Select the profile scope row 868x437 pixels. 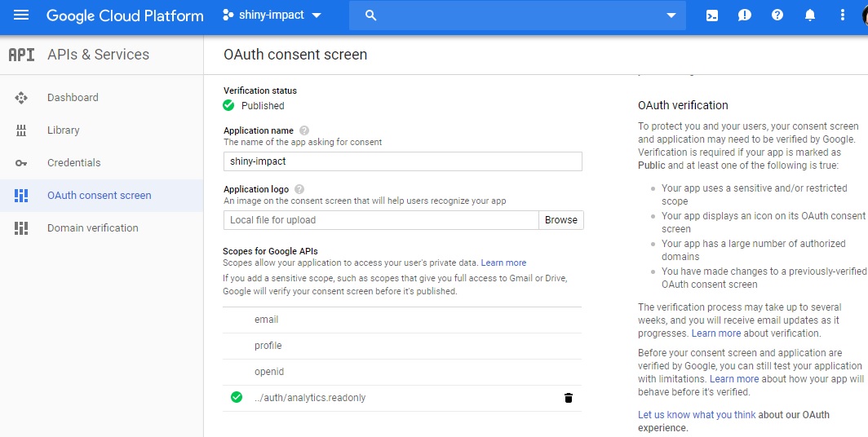coord(402,346)
